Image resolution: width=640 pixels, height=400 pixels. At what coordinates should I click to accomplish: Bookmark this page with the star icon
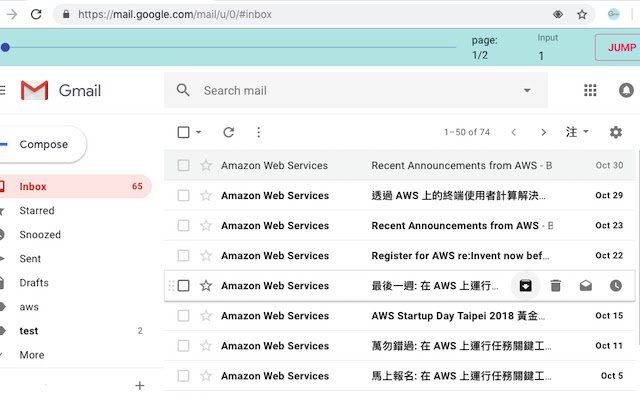[x=582, y=14]
